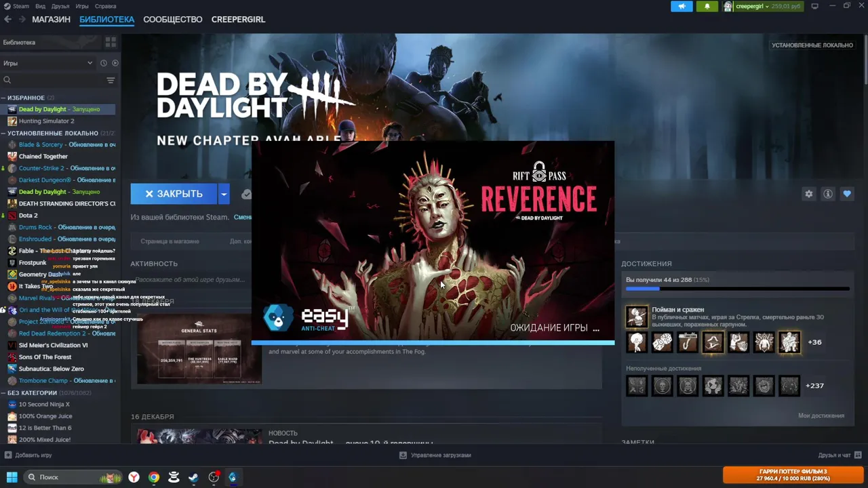This screenshot has width=868, height=488.
Task: Click the recent activity clock filter icon
Action: (x=104, y=63)
